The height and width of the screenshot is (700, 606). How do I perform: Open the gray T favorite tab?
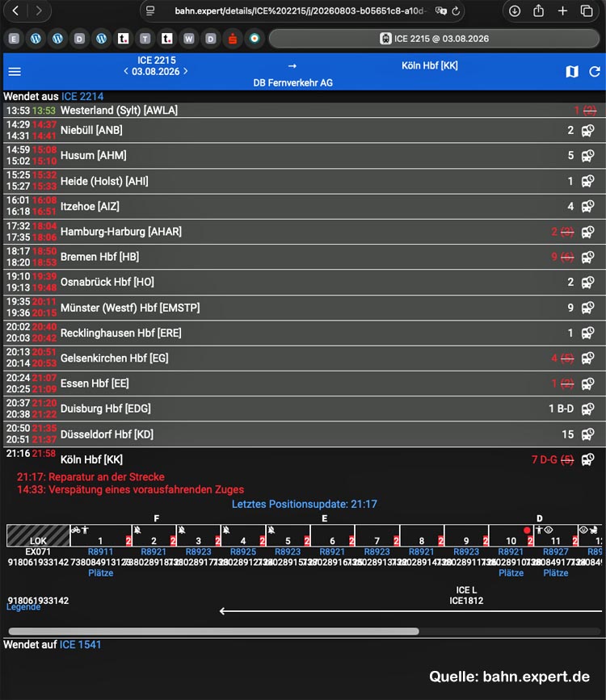tap(145, 39)
